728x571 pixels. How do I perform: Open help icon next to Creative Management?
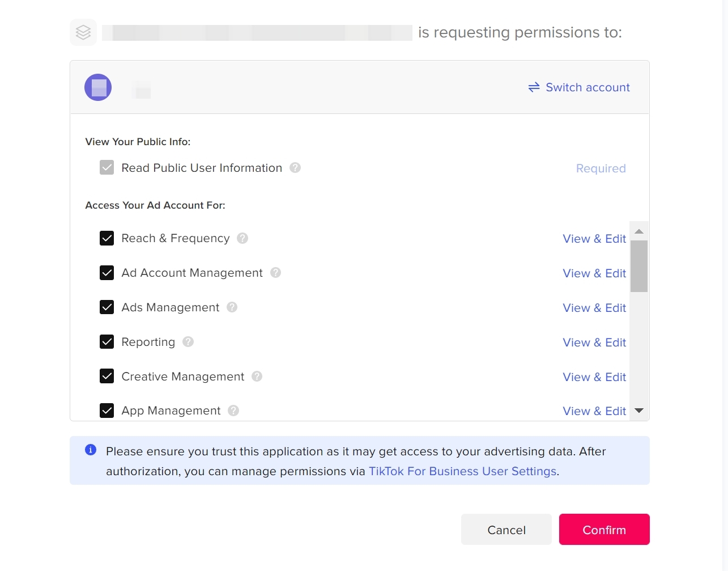[x=257, y=377]
